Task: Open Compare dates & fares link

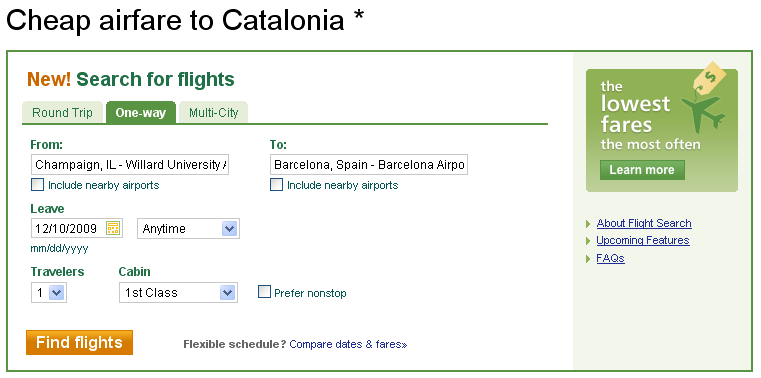Action: [x=348, y=345]
